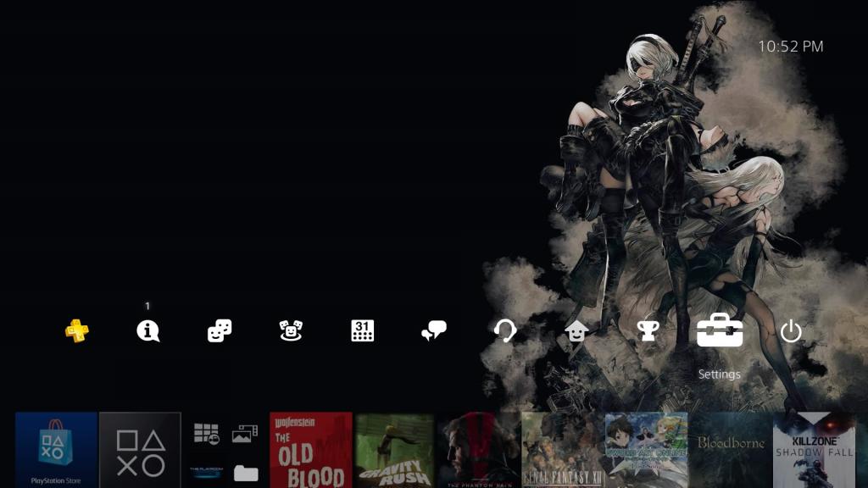This screenshot has height=488, width=868.
Task: Select The Phantom Pain game tile
Action: tap(478, 450)
